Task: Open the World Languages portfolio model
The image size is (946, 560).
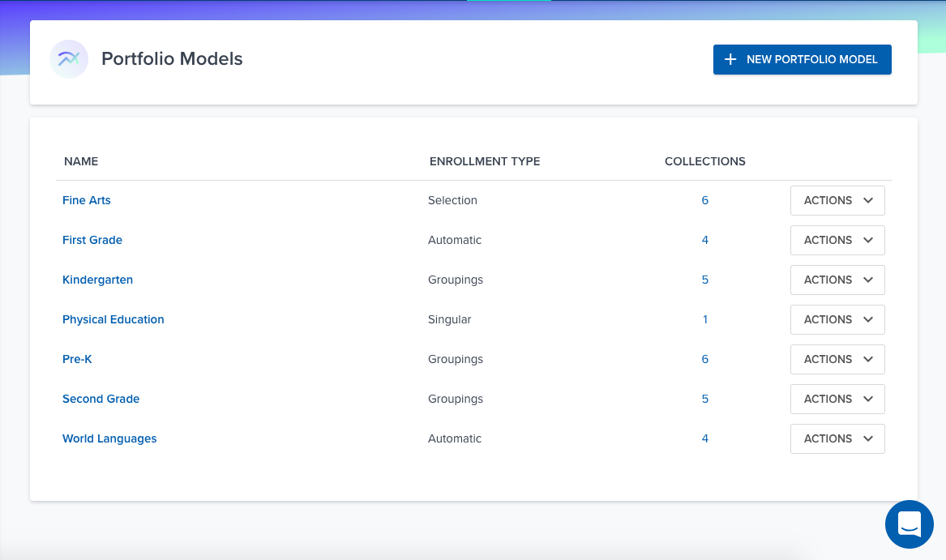Action: [109, 438]
